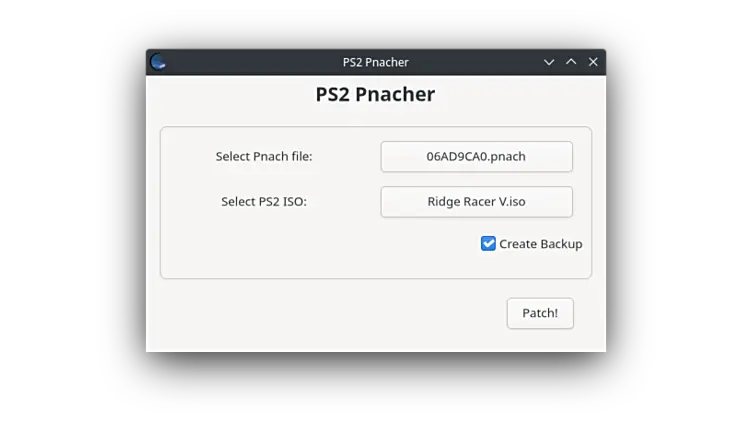Close the PS2 Pnacher window
The image size is (752, 423).
point(593,62)
